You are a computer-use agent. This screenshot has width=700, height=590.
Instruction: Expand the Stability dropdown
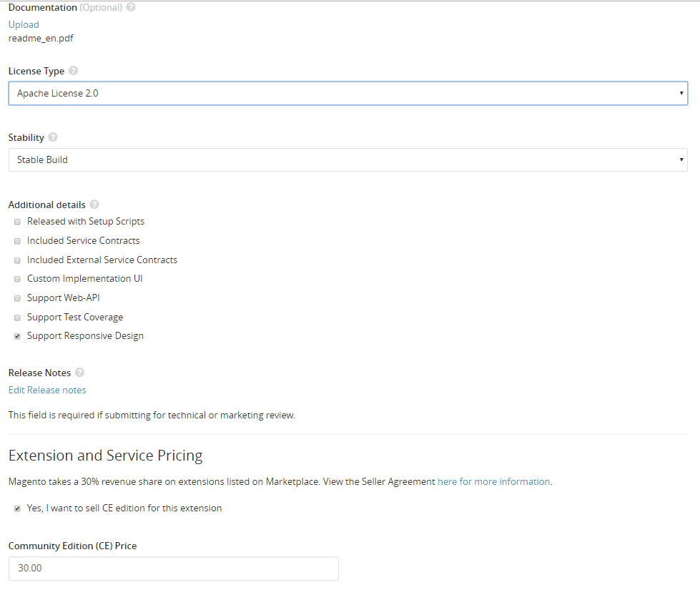pyautogui.click(x=347, y=160)
